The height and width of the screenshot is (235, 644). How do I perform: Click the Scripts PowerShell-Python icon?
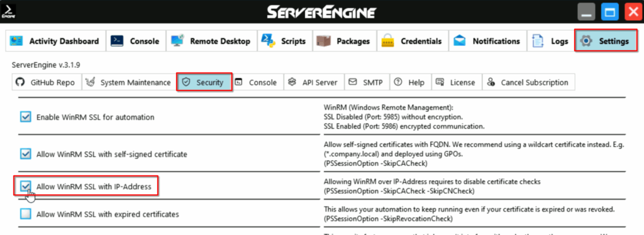coord(268,41)
